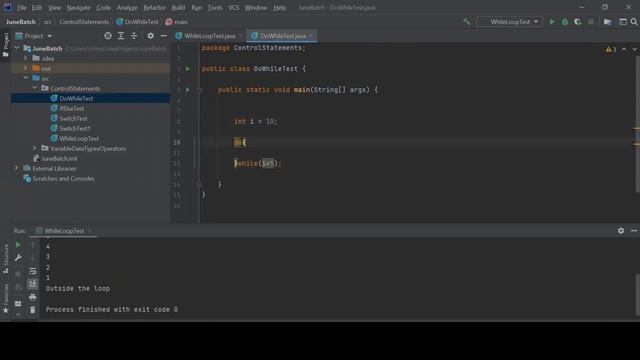Screen dimensions: 640x360
Task: Select SwitchTest1 in the project tree
Action: click(75, 129)
